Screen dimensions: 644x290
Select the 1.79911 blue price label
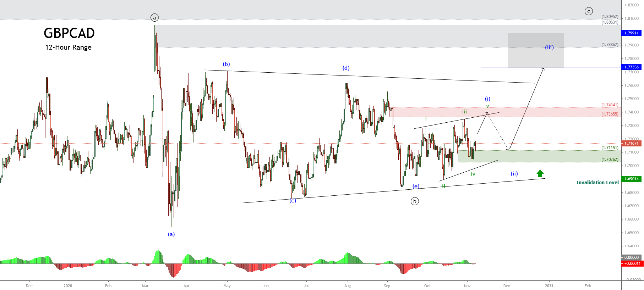pyautogui.click(x=632, y=33)
